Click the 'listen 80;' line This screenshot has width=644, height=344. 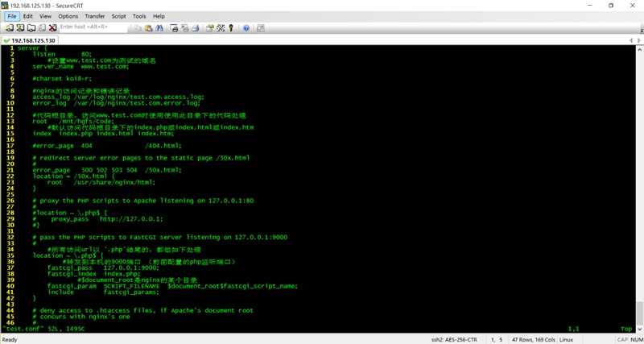tap(63, 54)
